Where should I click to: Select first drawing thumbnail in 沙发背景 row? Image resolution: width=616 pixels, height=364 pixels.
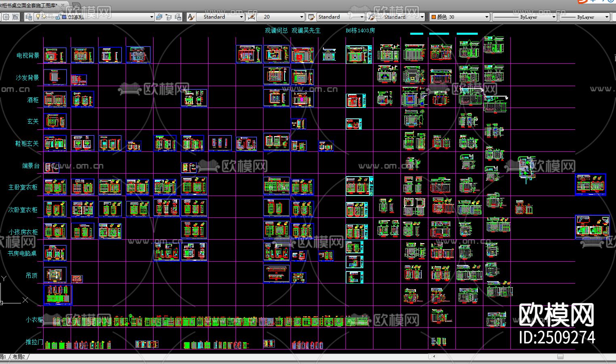pyautogui.click(x=55, y=77)
